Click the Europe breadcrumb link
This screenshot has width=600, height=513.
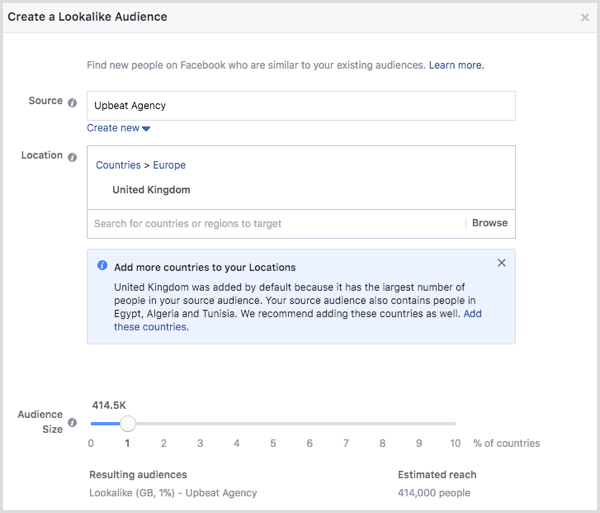[169, 165]
